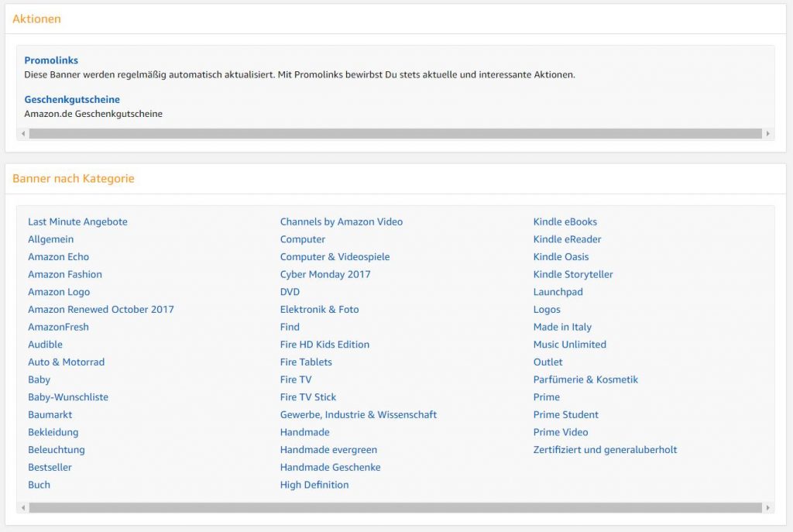Click left arrow of Banner nach Kategorie scrollbar

click(x=23, y=507)
